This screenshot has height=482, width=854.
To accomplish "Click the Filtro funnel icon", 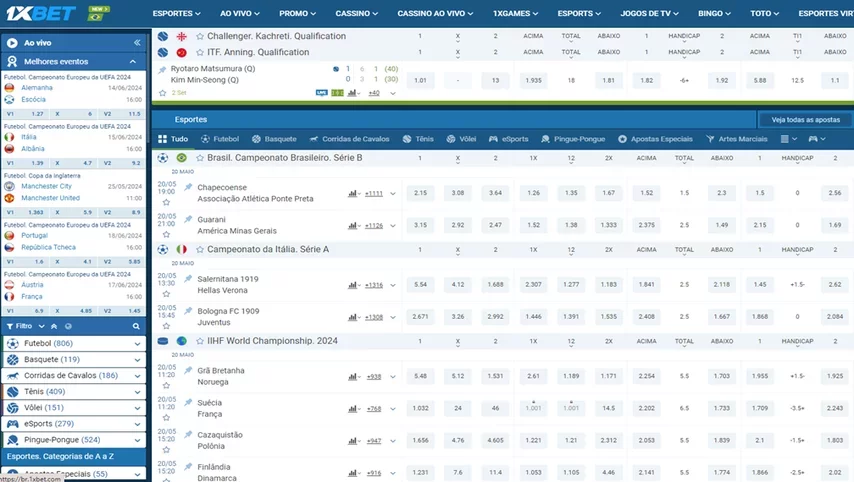I will tap(10, 326).
